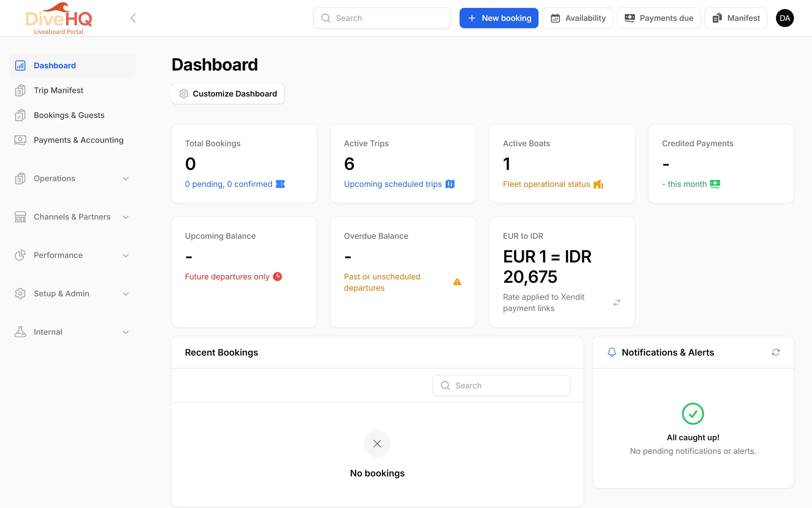Expand Setup & Admin section

tap(72, 294)
